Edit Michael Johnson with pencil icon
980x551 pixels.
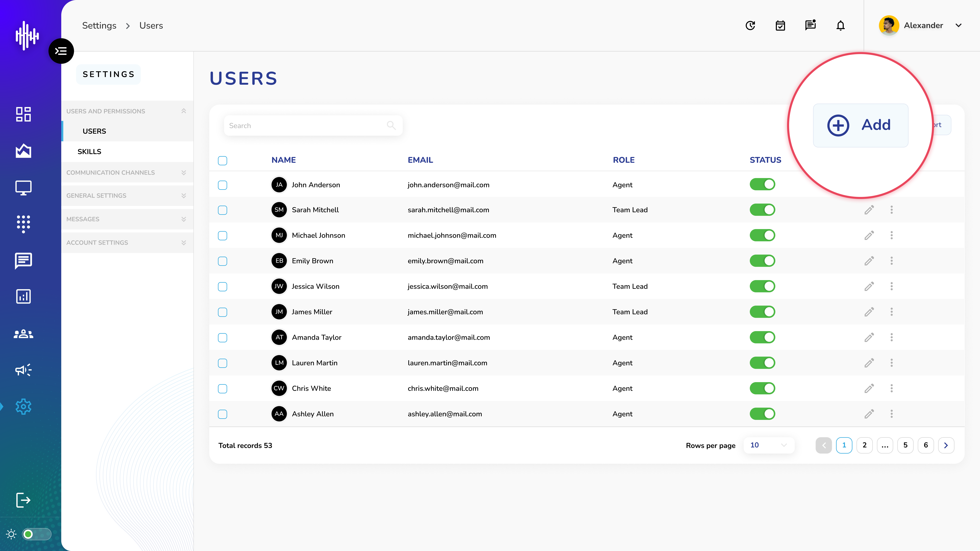(869, 235)
